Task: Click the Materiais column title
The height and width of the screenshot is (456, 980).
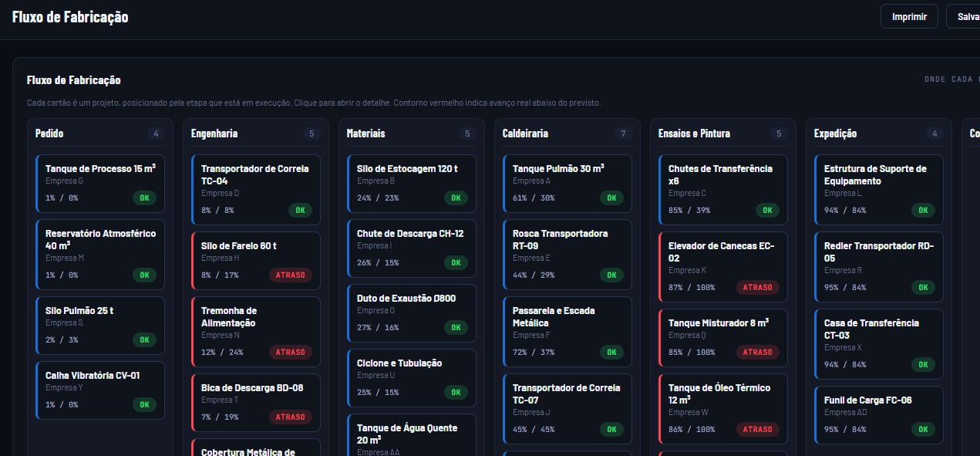Action: pos(366,133)
